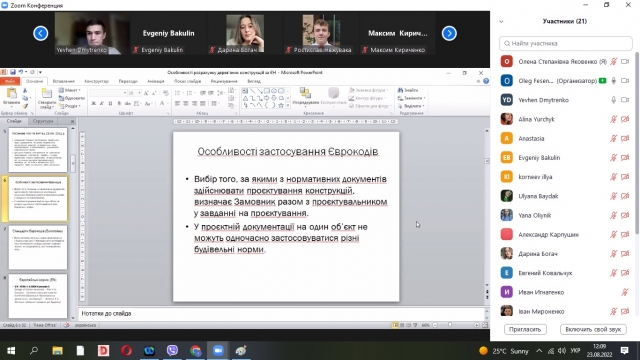Click the Undo icon in PowerPoint quick access toolbar

pos(21,72)
